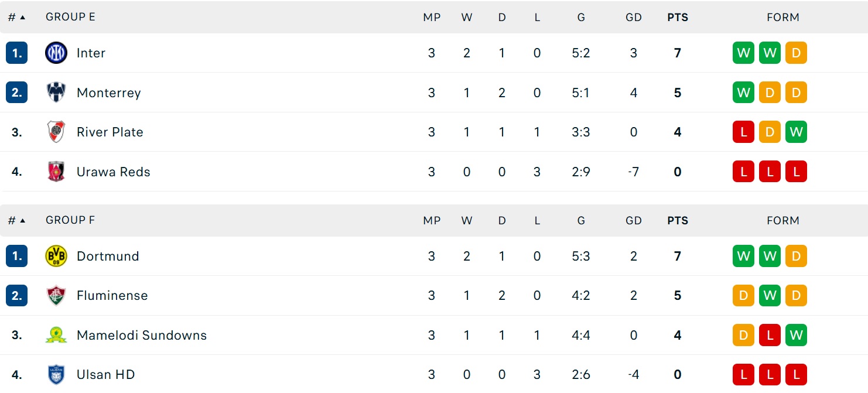Image resolution: width=868 pixels, height=393 pixels.
Task: Select the Group E GD column header
Action: (634, 17)
